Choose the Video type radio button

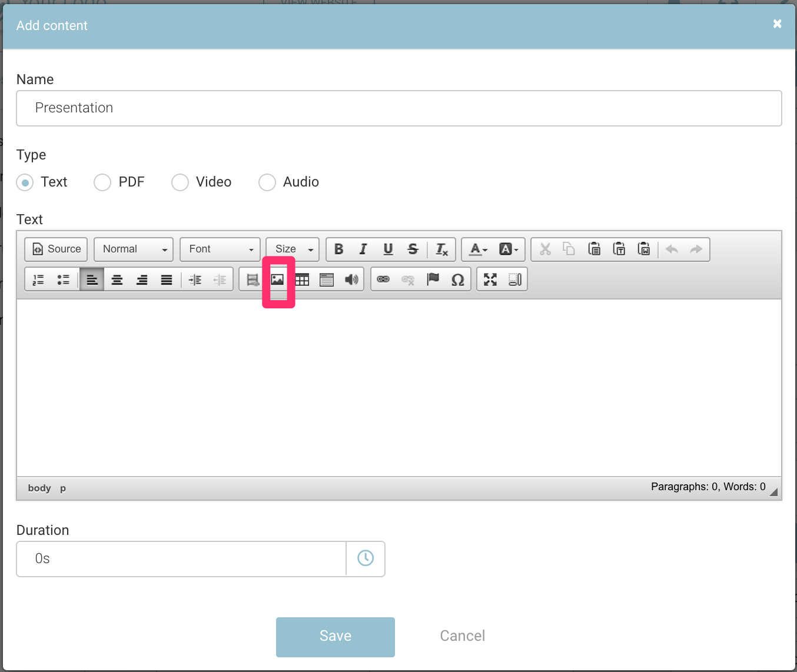click(x=180, y=182)
